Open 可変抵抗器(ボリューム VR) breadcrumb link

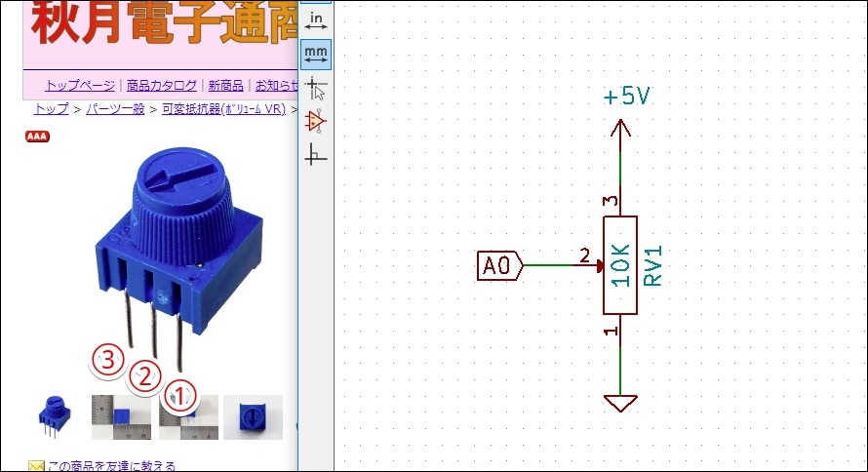coord(223,109)
